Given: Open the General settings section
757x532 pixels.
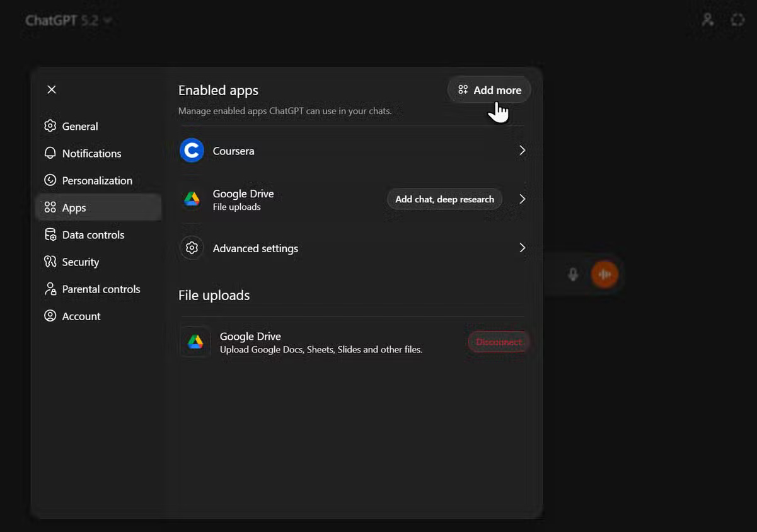Looking at the screenshot, I should click(x=79, y=126).
